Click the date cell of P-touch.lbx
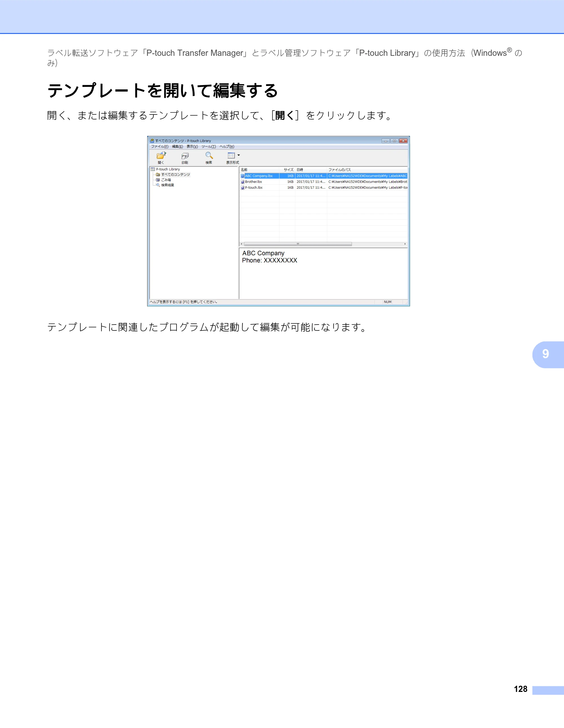Viewport: 564px width, 728px height. click(x=311, y=188)
